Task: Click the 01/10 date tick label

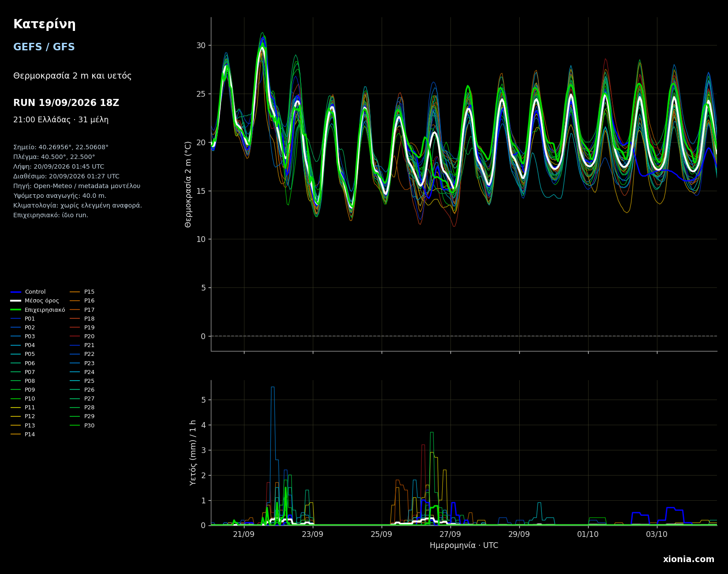Action: (588, 534)
